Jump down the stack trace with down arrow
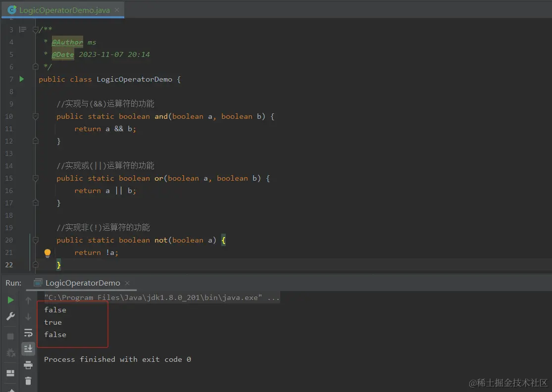Viewport: 552px width, 392px height. point(28,317)
